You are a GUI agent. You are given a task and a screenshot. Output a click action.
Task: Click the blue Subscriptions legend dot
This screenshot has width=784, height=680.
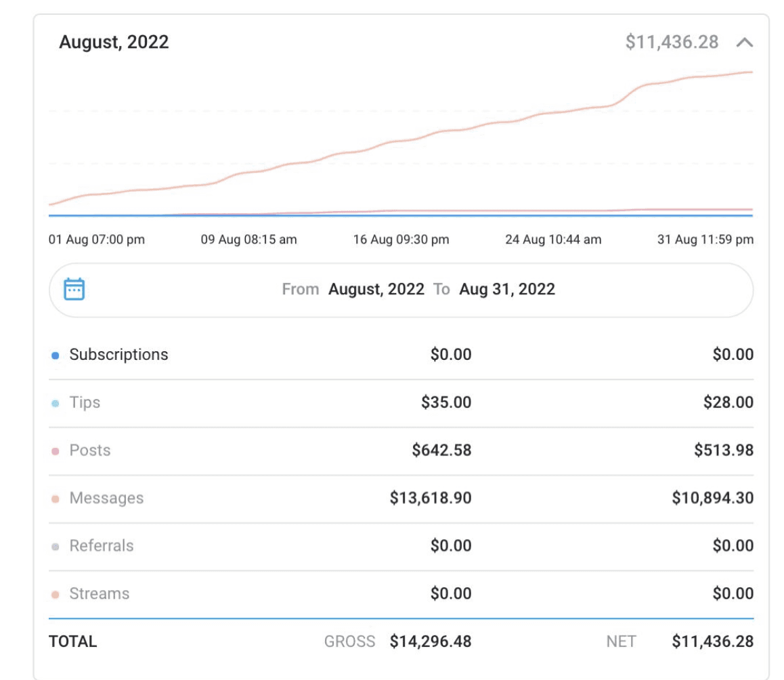pyautogui.click(x=56, y=355)
